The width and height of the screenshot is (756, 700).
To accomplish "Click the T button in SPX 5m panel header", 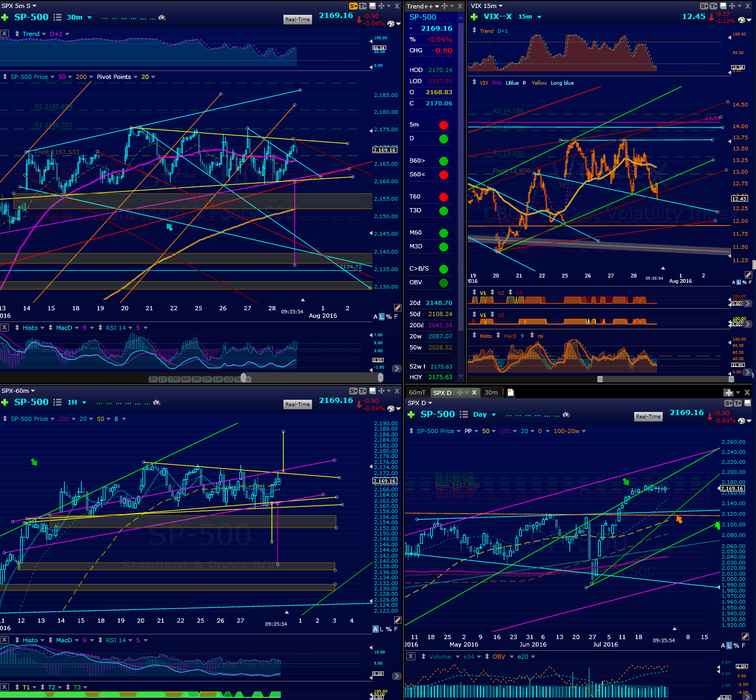I will point(362,6).
